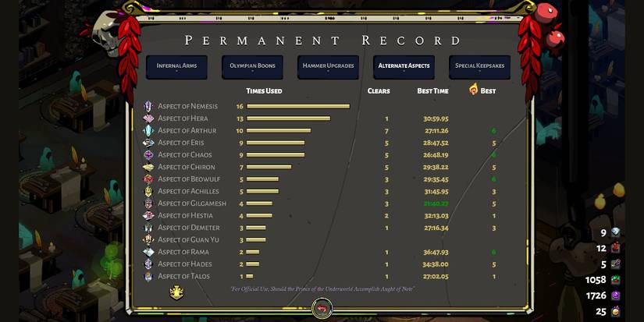Switch to the Special Keepsakes tab
Image resolution: width=644 pixels, height=322 pixels.
point(480,67)
